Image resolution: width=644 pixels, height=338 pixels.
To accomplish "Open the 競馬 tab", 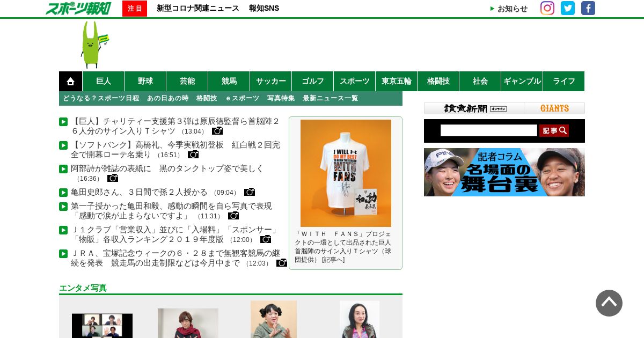I will pyautogui.click(x=229, y=81).
